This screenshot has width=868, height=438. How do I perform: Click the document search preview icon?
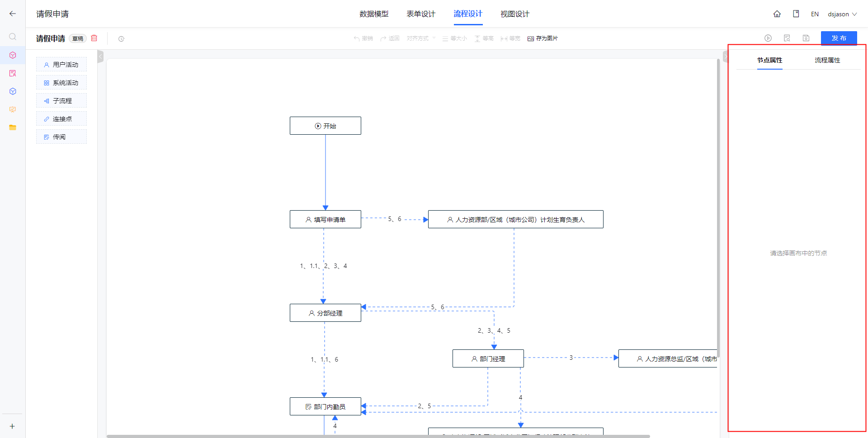(x=787, y=38)
